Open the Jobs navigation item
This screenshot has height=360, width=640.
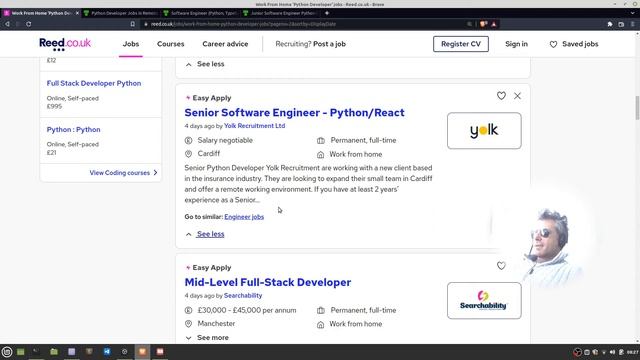click(131, 44)
